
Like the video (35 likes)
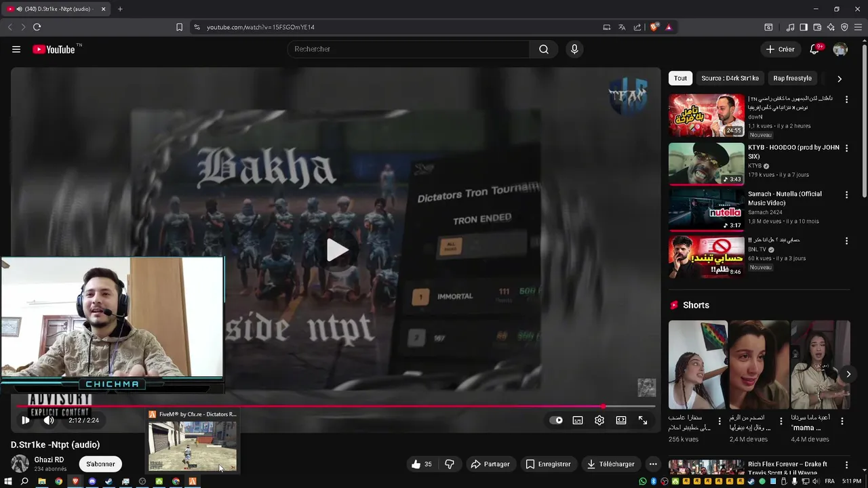pos(421,464)
